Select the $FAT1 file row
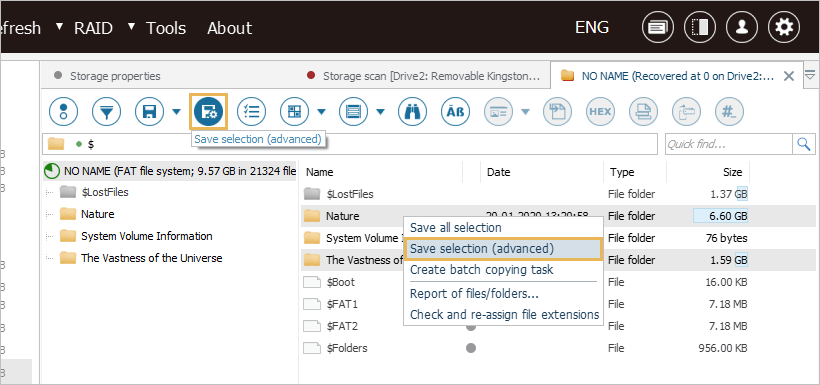The image size is (820, 385). [x=557, y=304]
